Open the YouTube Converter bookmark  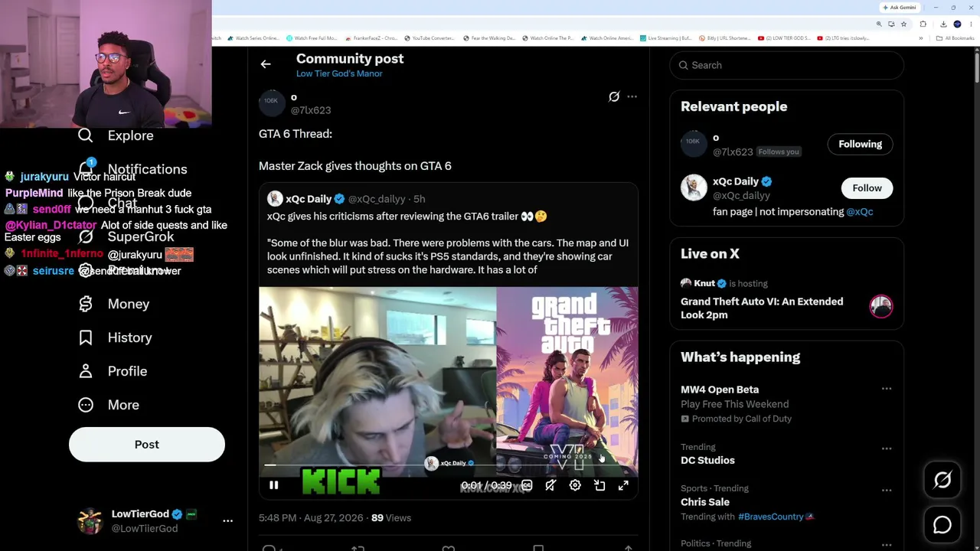pos(429,38)
